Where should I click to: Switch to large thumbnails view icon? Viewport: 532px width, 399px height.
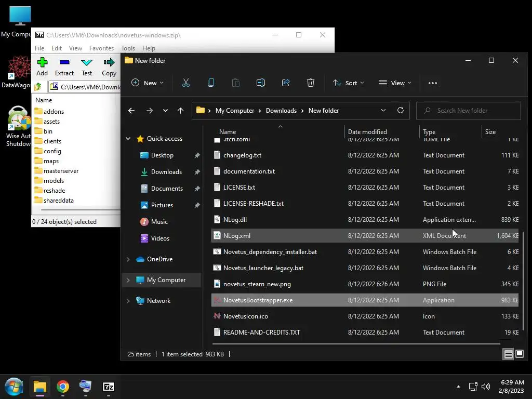520,354
